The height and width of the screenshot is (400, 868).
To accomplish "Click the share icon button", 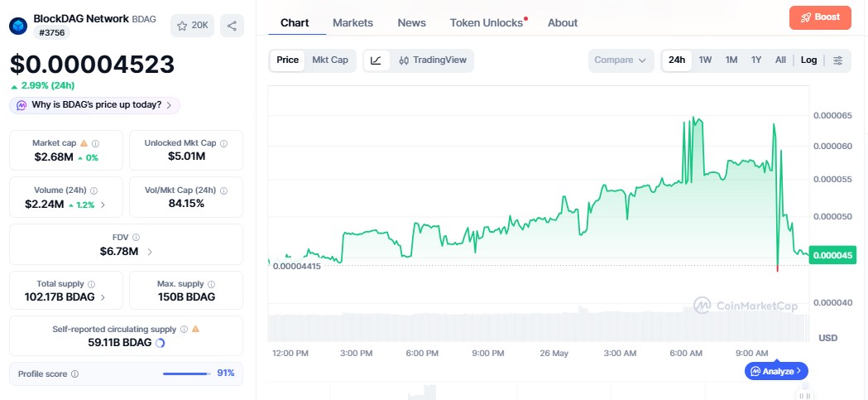I will tap(232, 26).
